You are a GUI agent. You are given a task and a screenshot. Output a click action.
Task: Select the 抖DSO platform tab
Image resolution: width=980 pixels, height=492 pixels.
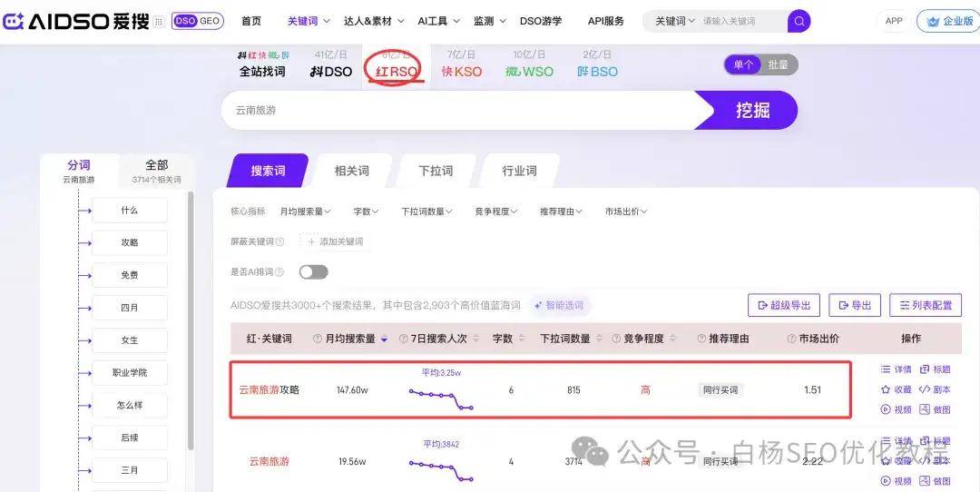point(331,65)
